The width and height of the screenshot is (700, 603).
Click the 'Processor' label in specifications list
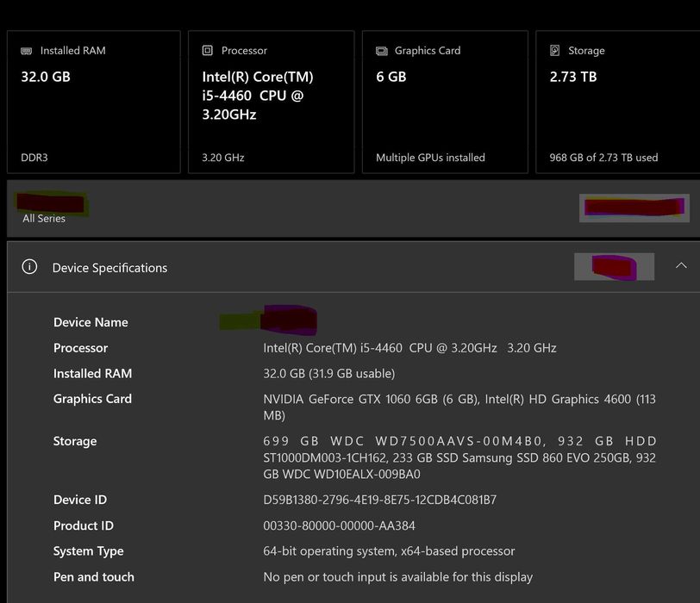(x=80, y=348)
